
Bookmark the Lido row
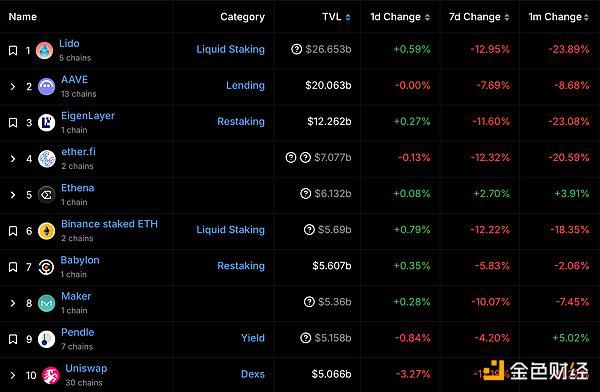[13, 51]
